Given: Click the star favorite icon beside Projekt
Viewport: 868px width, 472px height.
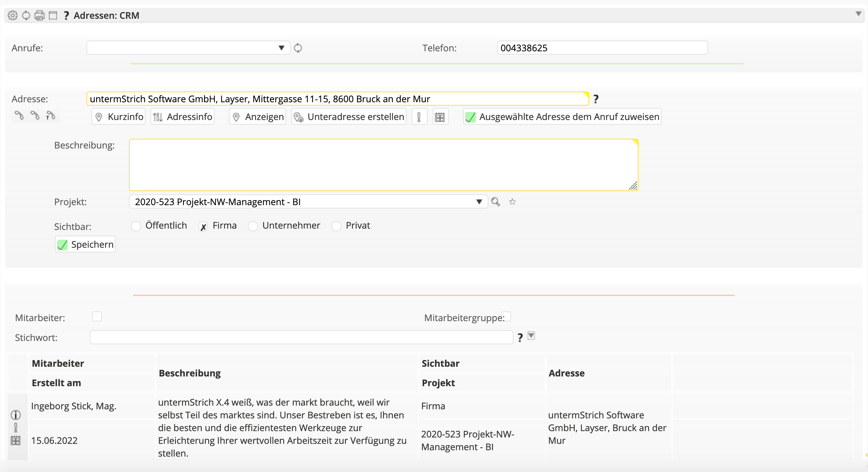Looking at the screenshot, I should pyautogui.click(x=512, y=201).
